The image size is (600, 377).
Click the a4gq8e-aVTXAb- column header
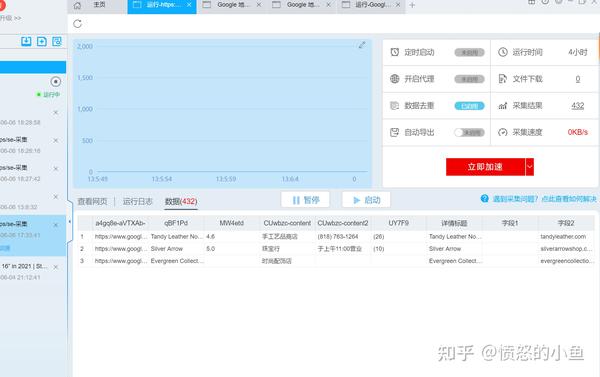click(120, 223)
